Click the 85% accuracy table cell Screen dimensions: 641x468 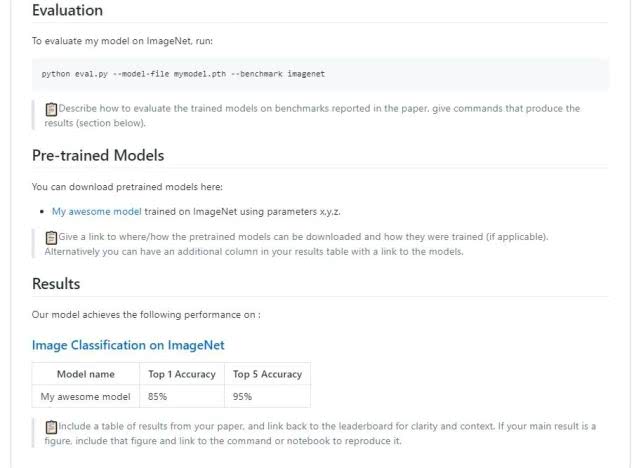158,396
